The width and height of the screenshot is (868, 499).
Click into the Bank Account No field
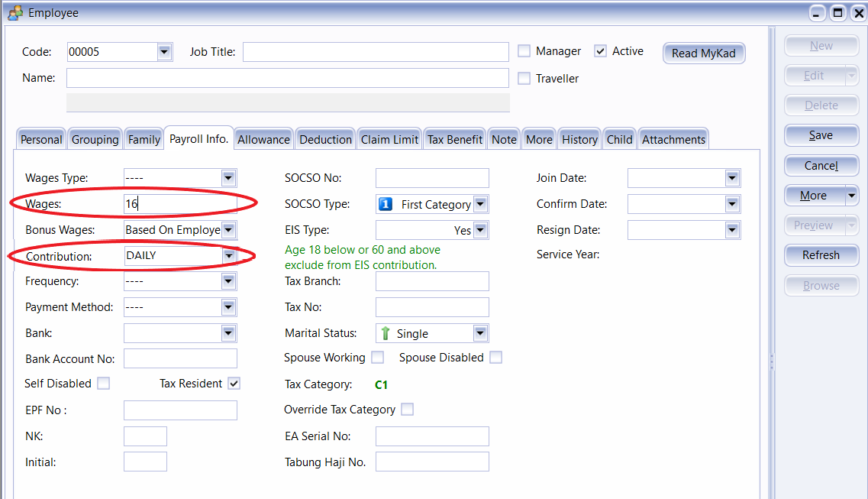[x=180, y=358]
